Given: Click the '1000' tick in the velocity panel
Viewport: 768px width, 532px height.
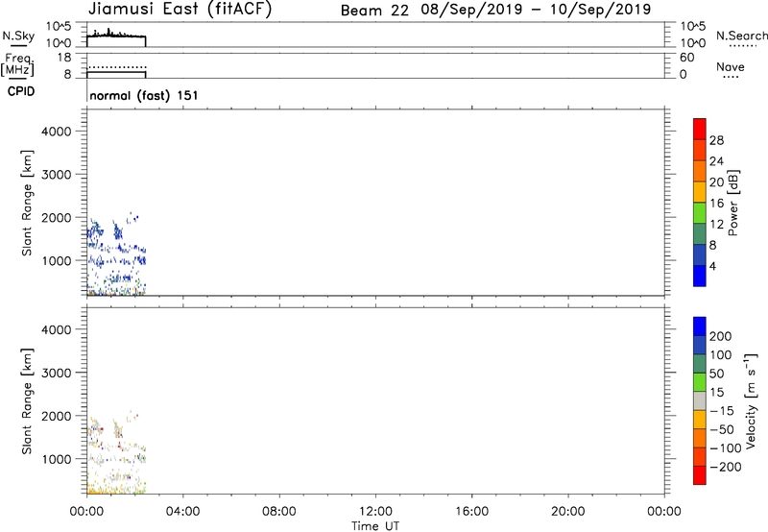Looking at the screenshot, I should coord(57,459).
